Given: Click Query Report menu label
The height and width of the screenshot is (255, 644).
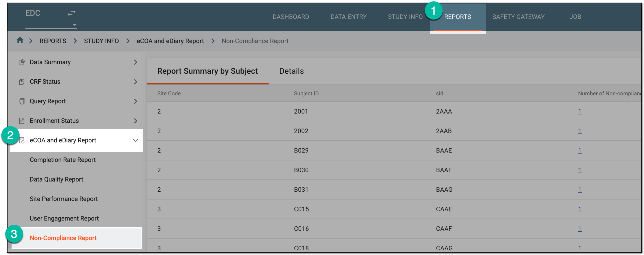Looking at the screenshot, I should (48, 101).
